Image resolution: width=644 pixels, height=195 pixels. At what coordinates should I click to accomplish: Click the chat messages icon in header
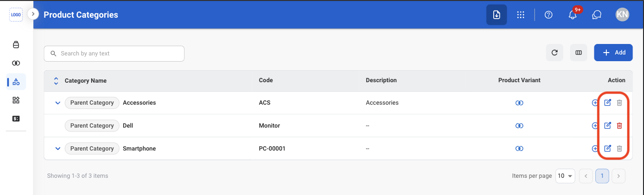(x=596, y=15)
